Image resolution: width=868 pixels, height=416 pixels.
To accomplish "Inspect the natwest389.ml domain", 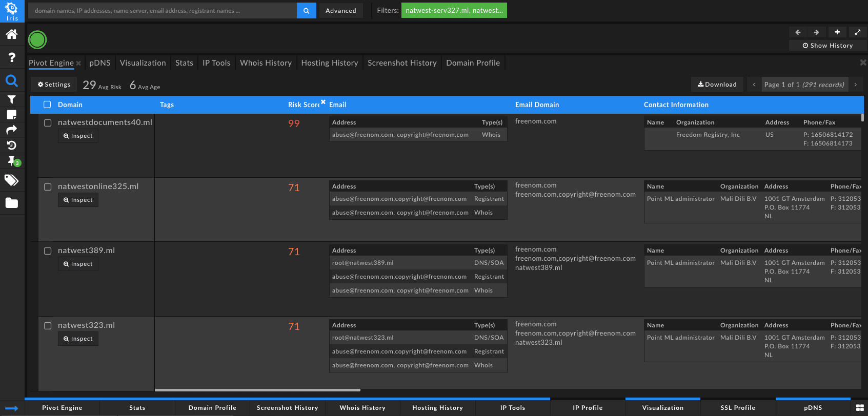I will (x=78, y=264).
